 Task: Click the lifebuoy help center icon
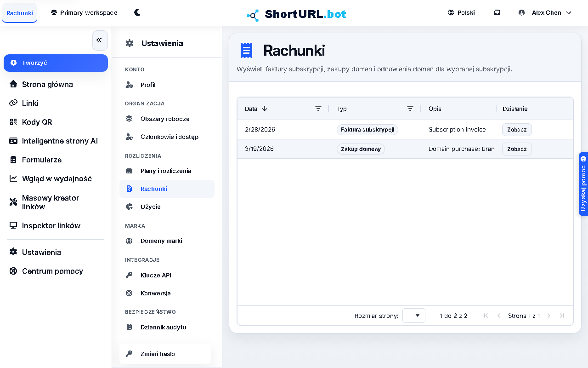[13, 271]
